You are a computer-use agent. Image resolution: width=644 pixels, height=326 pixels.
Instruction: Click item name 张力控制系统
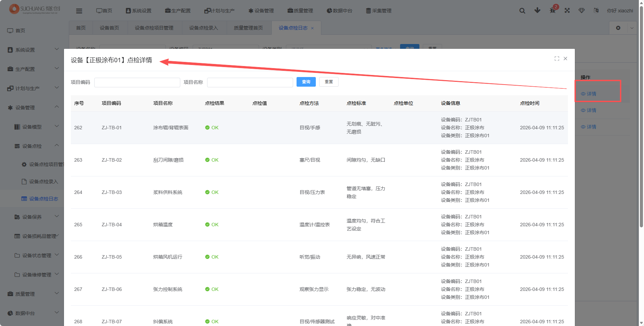click(168, 289)
